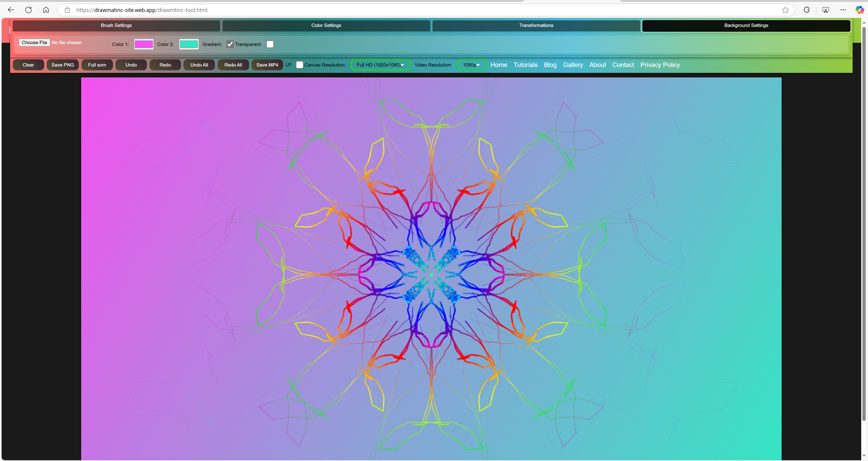868x461 pixels.
Task: Pick background Color 2 teal swatch
Action: tap(189, 44)
